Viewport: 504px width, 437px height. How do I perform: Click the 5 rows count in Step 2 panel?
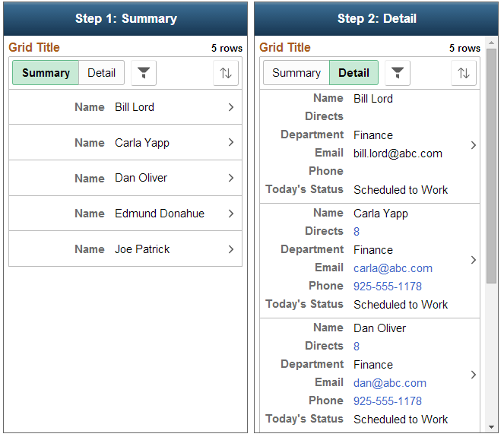point(464,48)
